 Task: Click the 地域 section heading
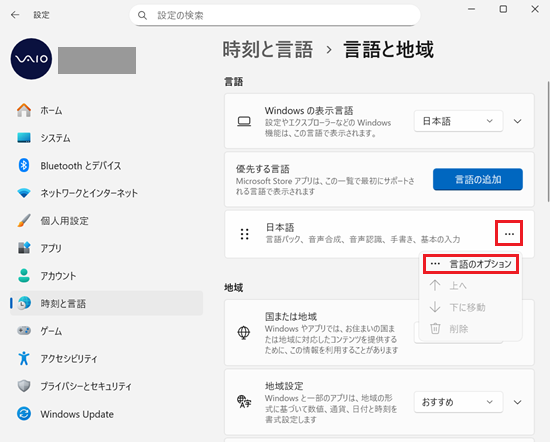(x=234, y=288)
